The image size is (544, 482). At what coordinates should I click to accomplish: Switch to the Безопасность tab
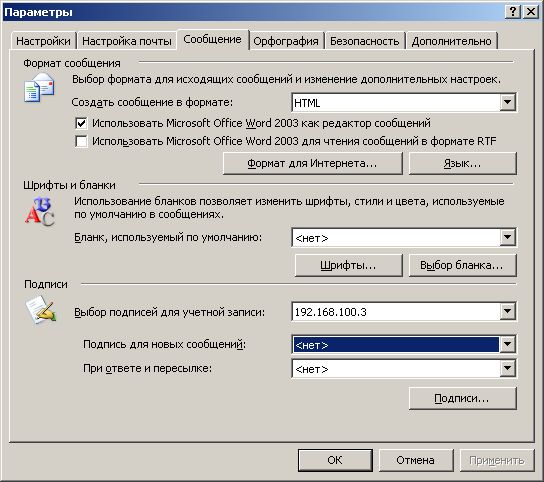(364, 41)
